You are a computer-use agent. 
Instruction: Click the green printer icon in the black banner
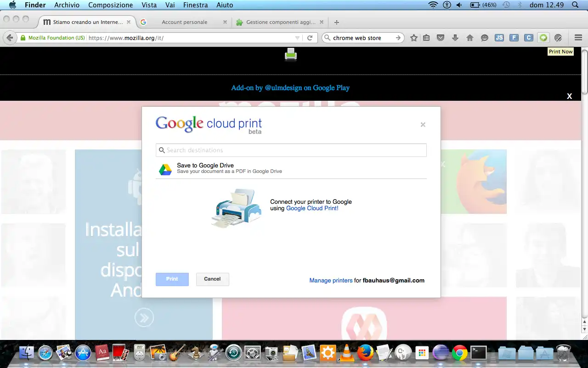[291, 54]
